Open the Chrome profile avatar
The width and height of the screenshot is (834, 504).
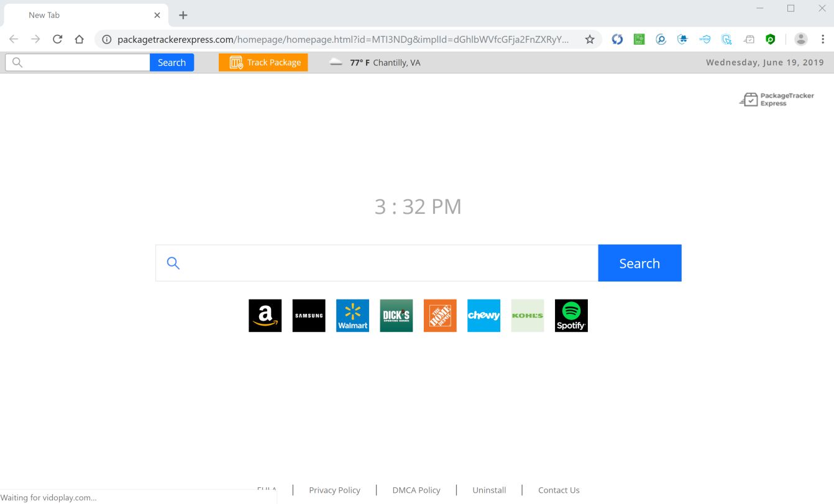[800, 39]
